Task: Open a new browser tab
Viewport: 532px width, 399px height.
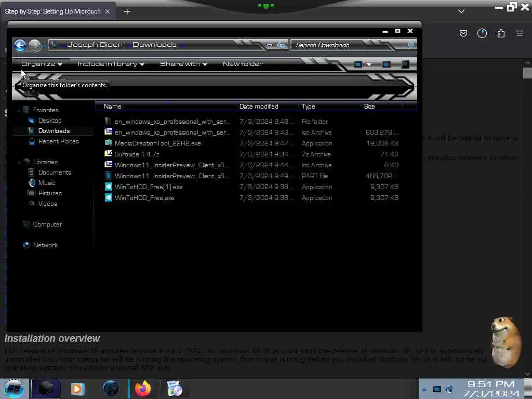Action: point(127,12)
